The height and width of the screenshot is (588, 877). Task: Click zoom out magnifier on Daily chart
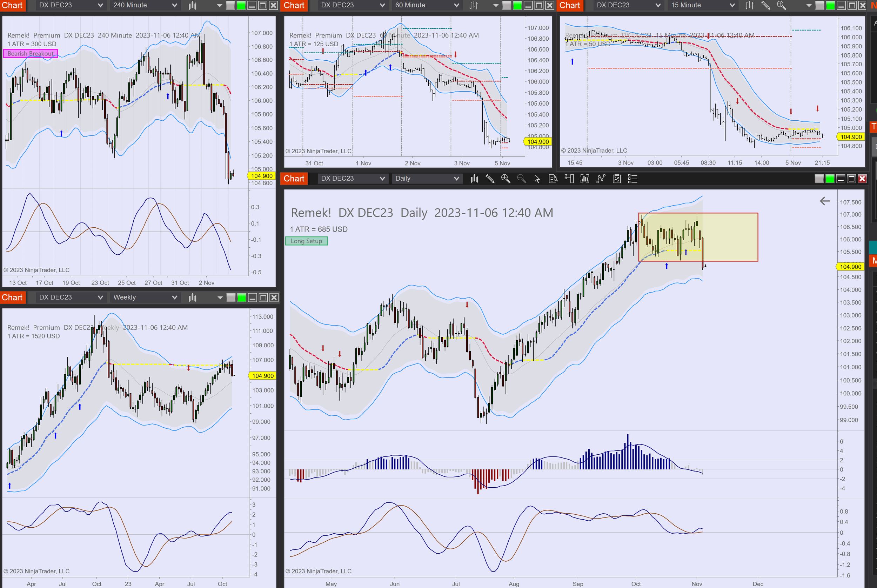[x=521, y=179]
